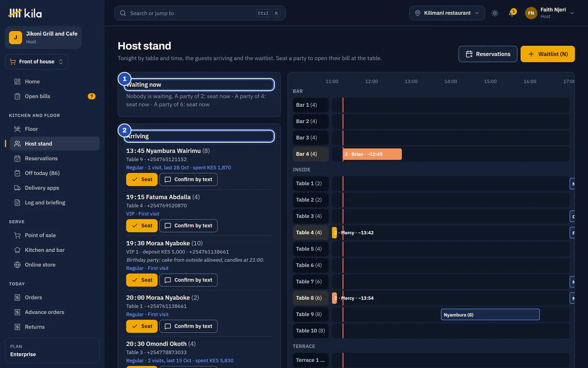Click the Advance orders receipt icon
The width and height of the screenshot is (588, 368).
coord(17,312)
